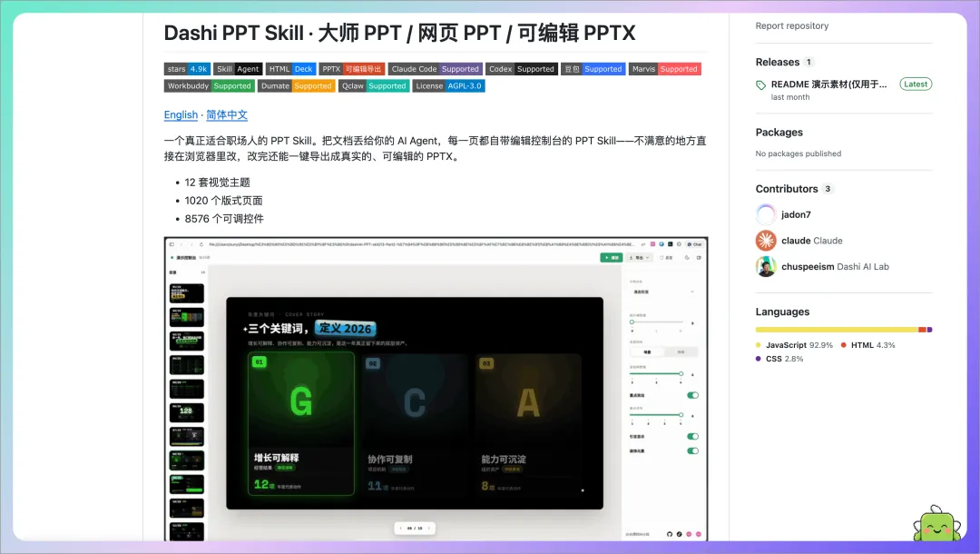The width and height of the screenshot is (980, 554).
Task: Toggle the middle green switch in demo panel
Action: pos(692,437)
